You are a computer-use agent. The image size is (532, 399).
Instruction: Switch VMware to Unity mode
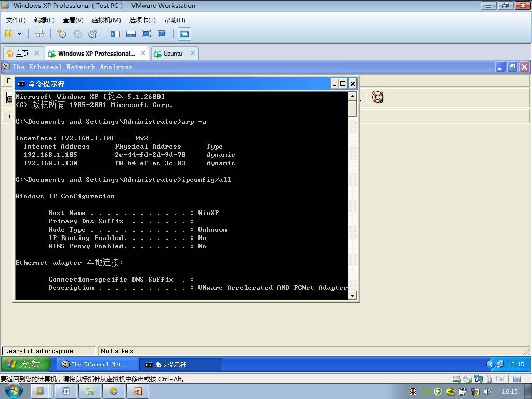[162, 34]
